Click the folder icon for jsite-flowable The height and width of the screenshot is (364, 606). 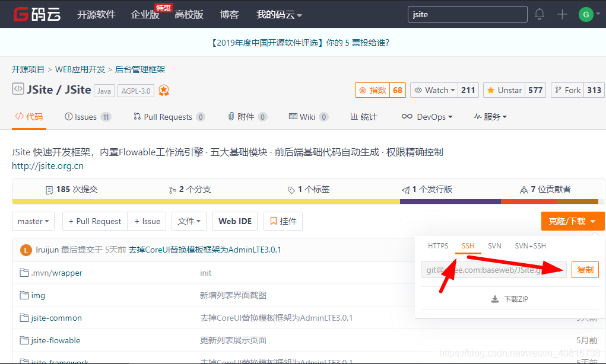[x=24, y=340]
